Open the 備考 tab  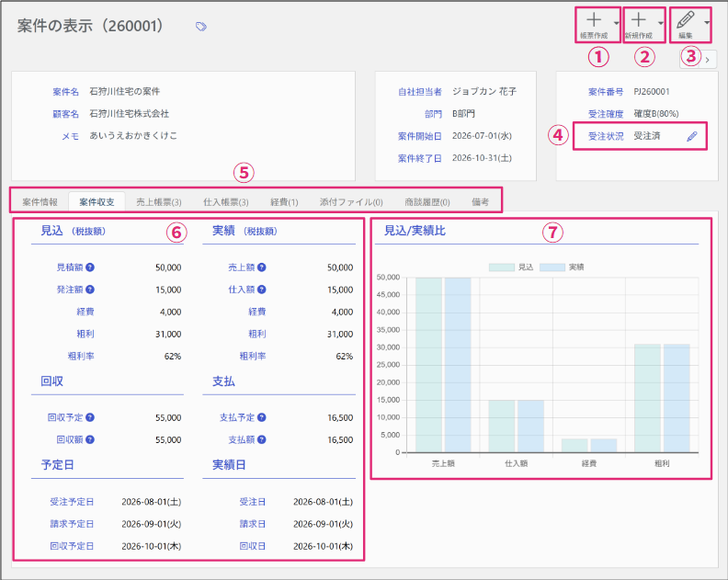480,202
